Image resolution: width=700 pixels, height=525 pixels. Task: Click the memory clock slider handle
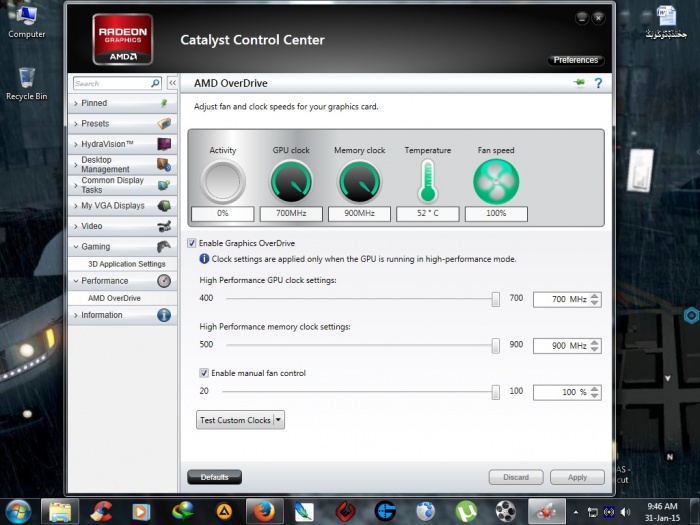[496, 346]
